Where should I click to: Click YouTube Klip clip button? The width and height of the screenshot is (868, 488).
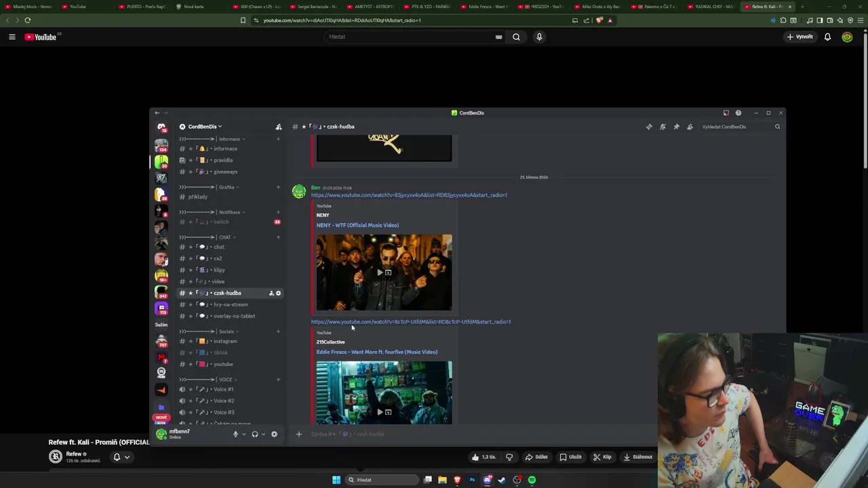point(602,457)
